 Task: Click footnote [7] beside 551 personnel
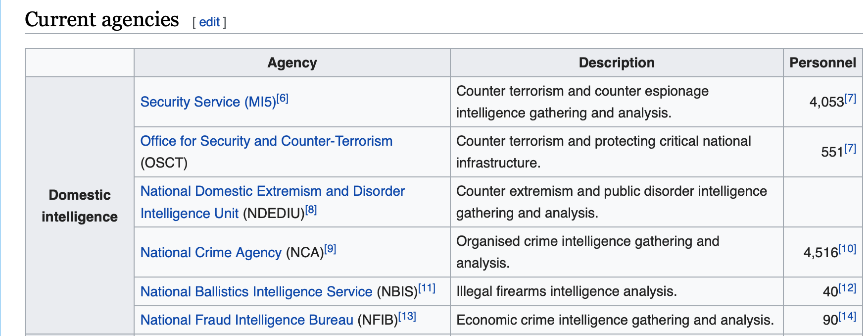click(x=850, y=148)
